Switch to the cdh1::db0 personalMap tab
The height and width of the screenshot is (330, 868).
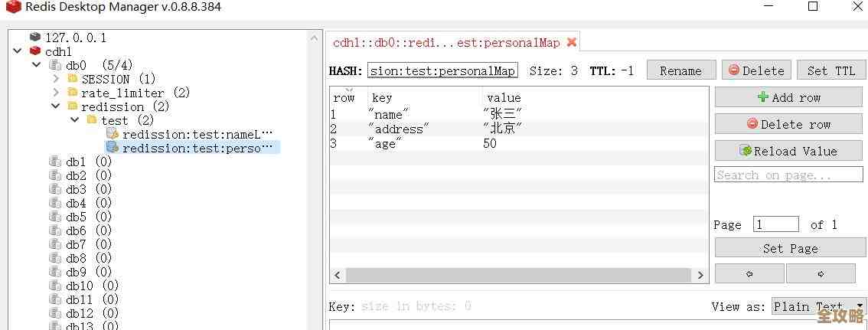(x=446, y=43)
